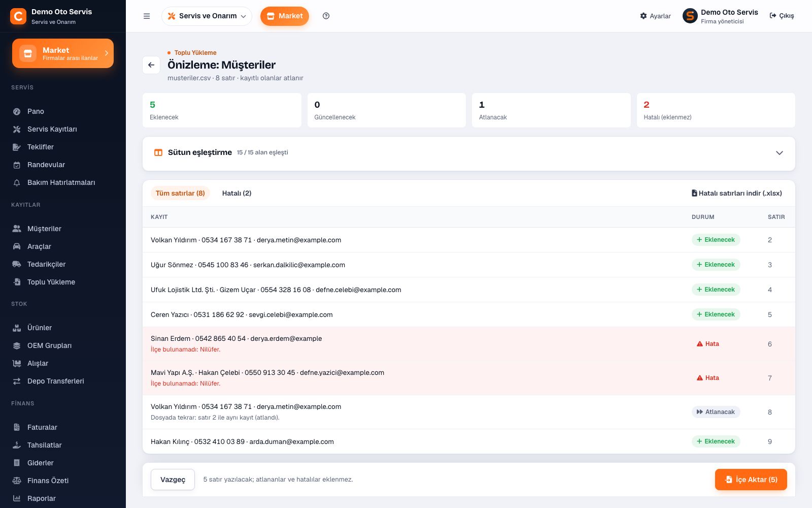Switch to the Tüm satırlar (8) tab

point(180,193)
